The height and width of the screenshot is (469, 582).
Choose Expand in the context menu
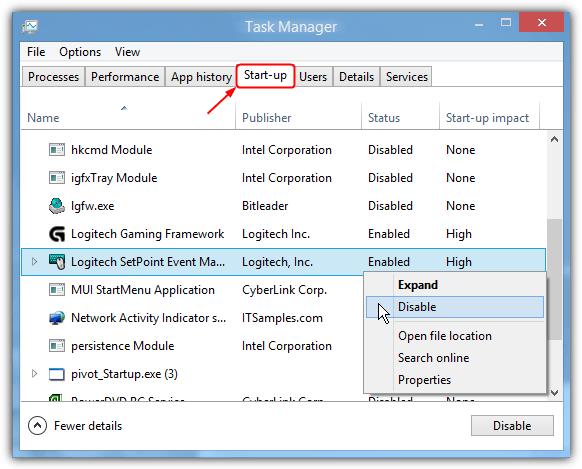tap(455, 285)
